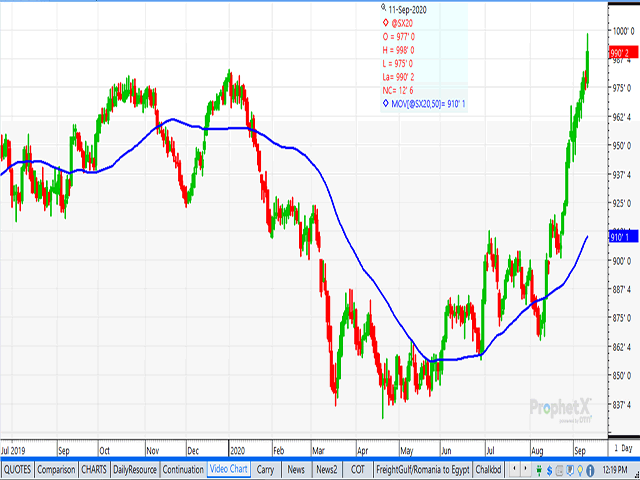
Task: Click the yellow light bulb icon
Action: click(x=580, y=470)
